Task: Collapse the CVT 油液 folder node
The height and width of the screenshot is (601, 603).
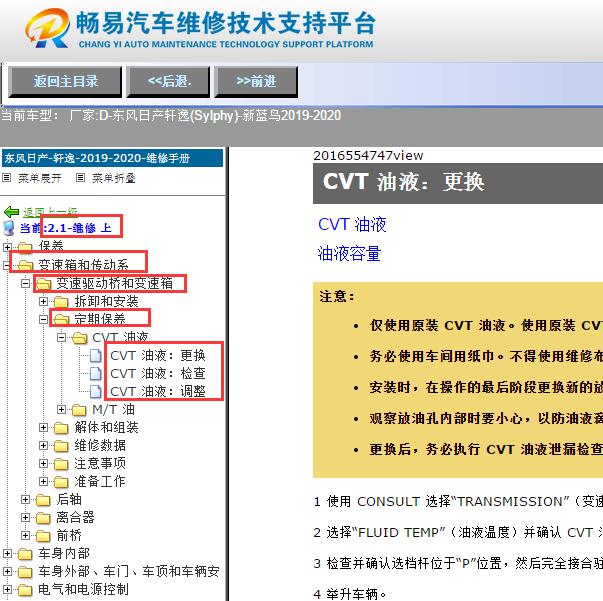Action: [61, 338]
